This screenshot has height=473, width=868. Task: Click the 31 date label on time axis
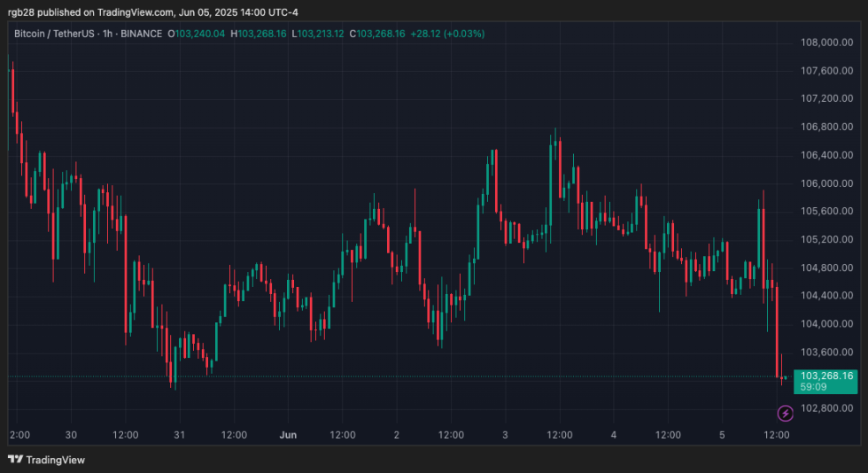tap(179, 435)
